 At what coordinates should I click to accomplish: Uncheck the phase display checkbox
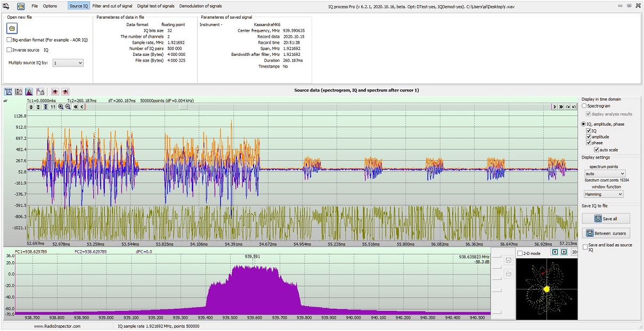[589, 143]
